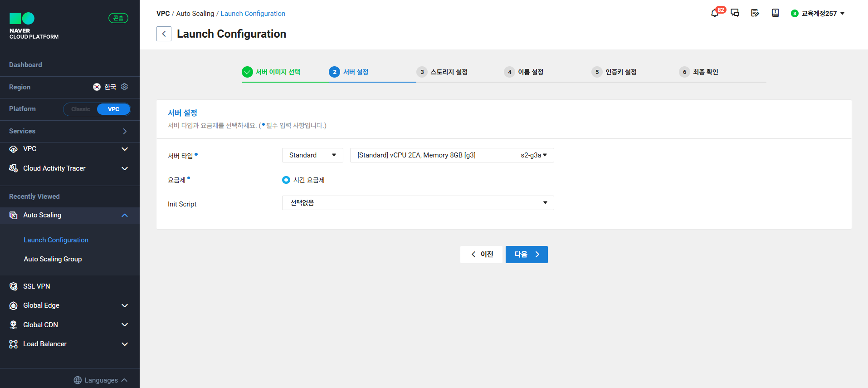Select step 4 이름 설정
The image size is (868, 388).
[x=531, y=72]
